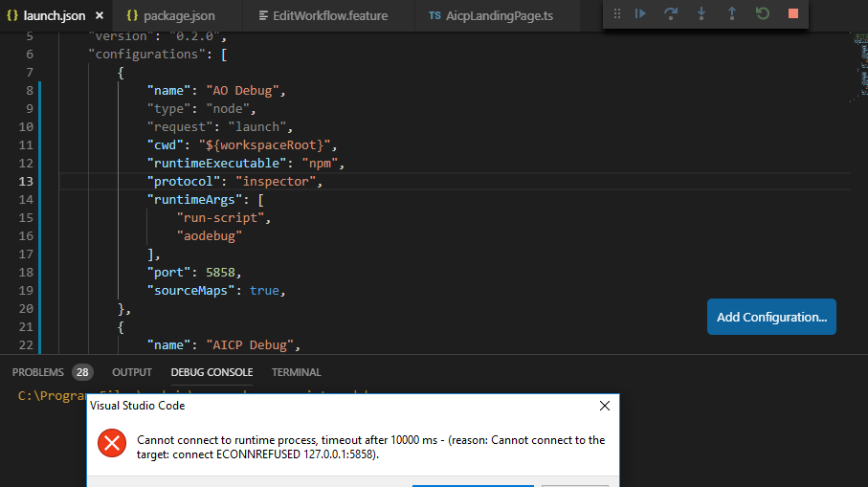
Task: Click line number 13 in gutter
Action: tap(26, 182)
